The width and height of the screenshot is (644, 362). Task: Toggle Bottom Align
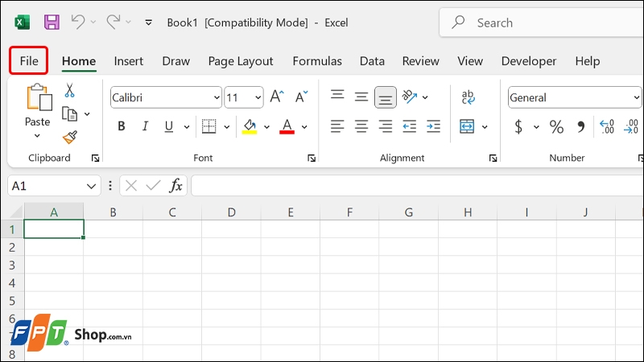pyautogui.click(x=386, y=97)
